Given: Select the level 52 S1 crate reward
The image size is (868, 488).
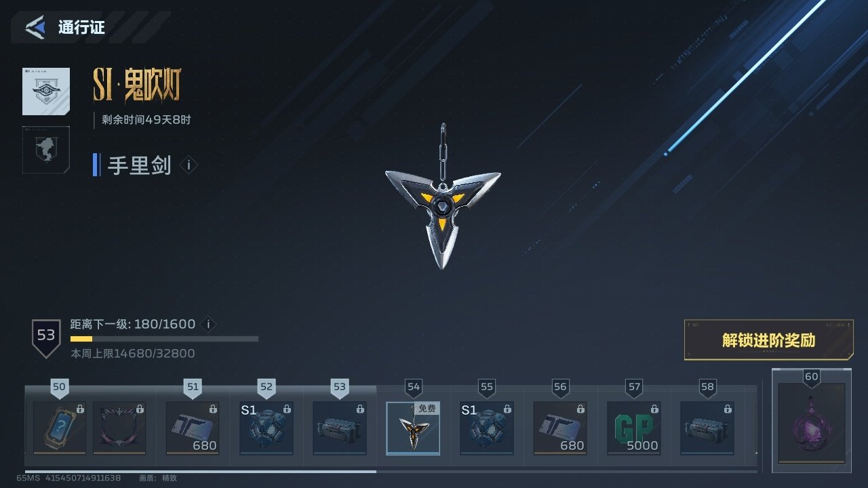Looking at the screenshot, I should pos(267,428).
